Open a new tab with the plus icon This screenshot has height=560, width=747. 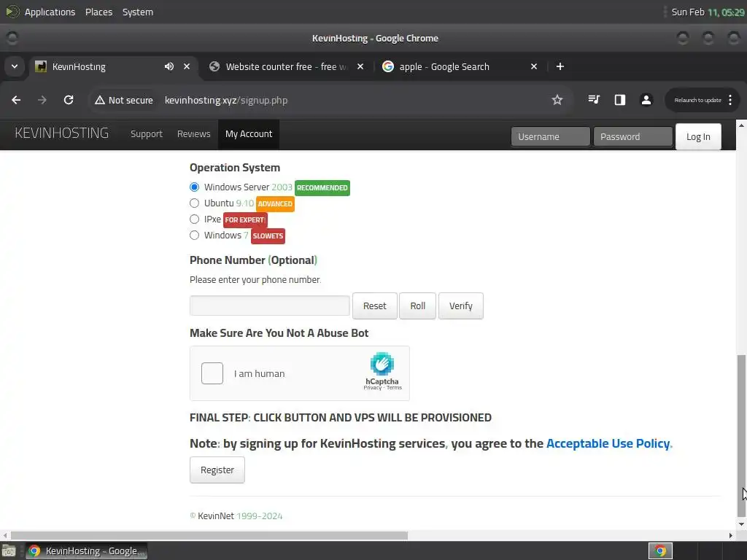(x=560, y=66)
